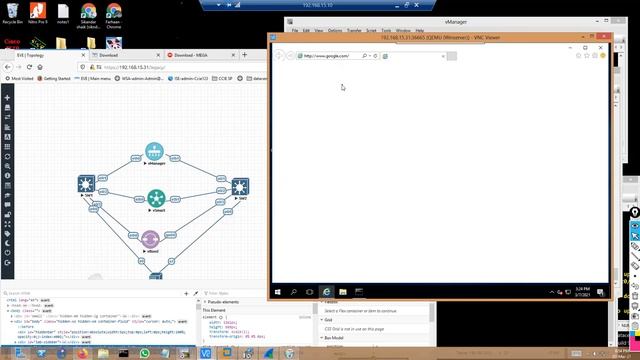This screenshot has height=360, width=640.
Task: Open a new Firefox tab with plus button
Action: (x=244, y=55)
